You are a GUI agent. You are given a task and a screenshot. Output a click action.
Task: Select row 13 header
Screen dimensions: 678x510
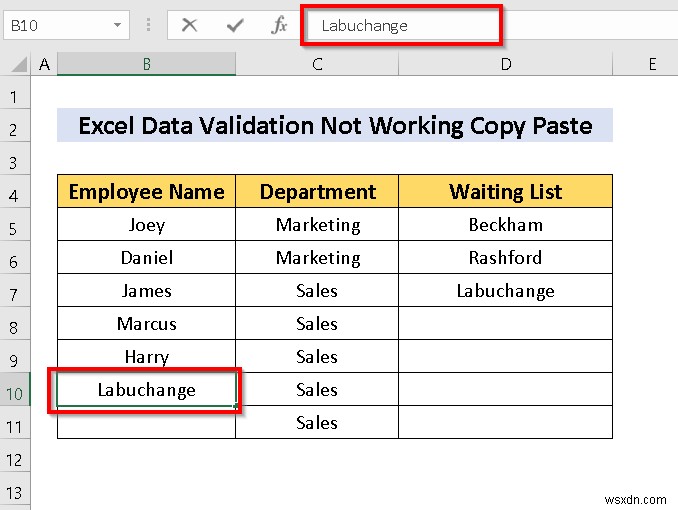click(x=15, y=488)
